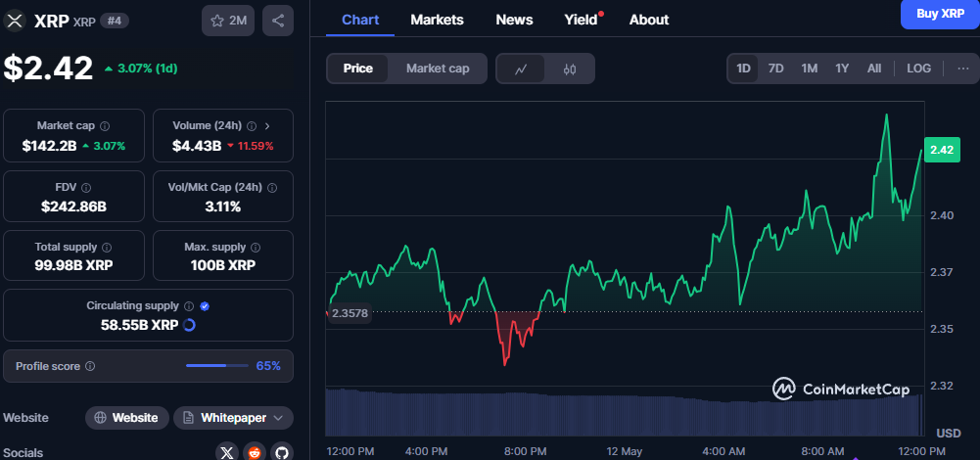Click the $242.86B FDV value
Screen dimensions: 980x460
[73, 207]
